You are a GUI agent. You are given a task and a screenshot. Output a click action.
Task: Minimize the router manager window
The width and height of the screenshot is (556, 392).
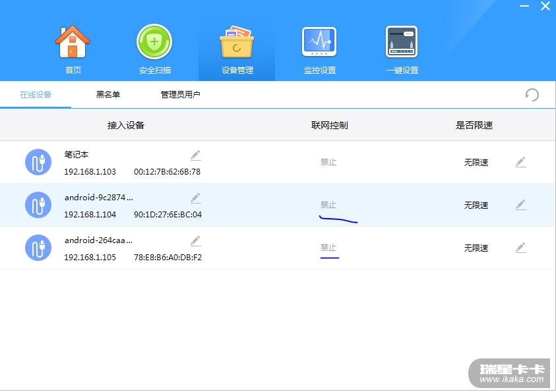tap(524, 6)
